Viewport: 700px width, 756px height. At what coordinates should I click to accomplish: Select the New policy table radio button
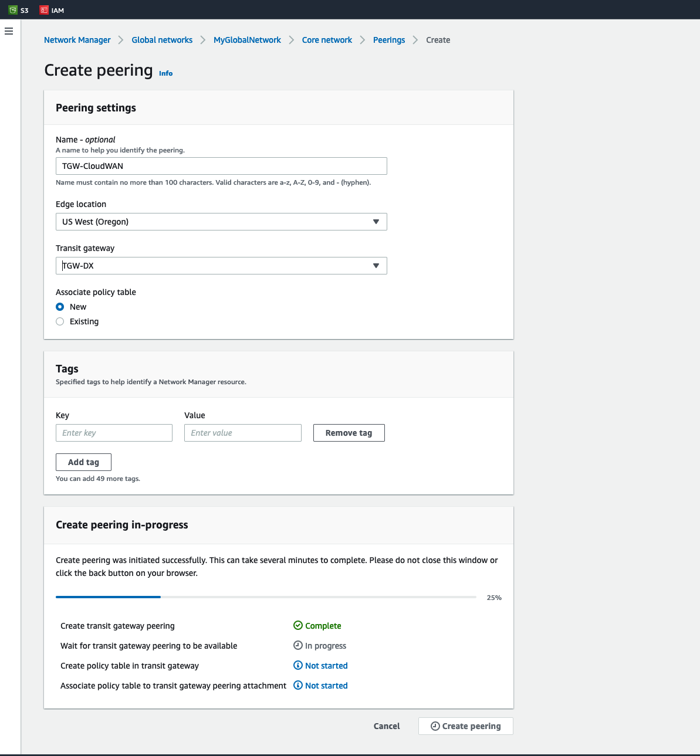click(60, 307)
